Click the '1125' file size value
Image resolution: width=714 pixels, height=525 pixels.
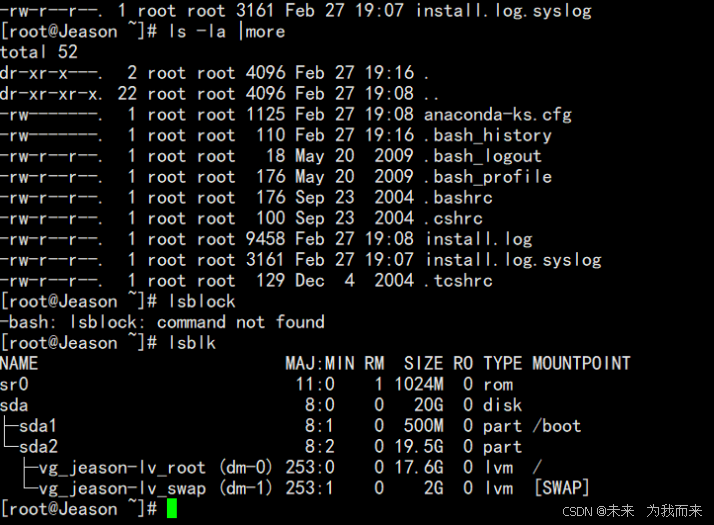[265, 115]
